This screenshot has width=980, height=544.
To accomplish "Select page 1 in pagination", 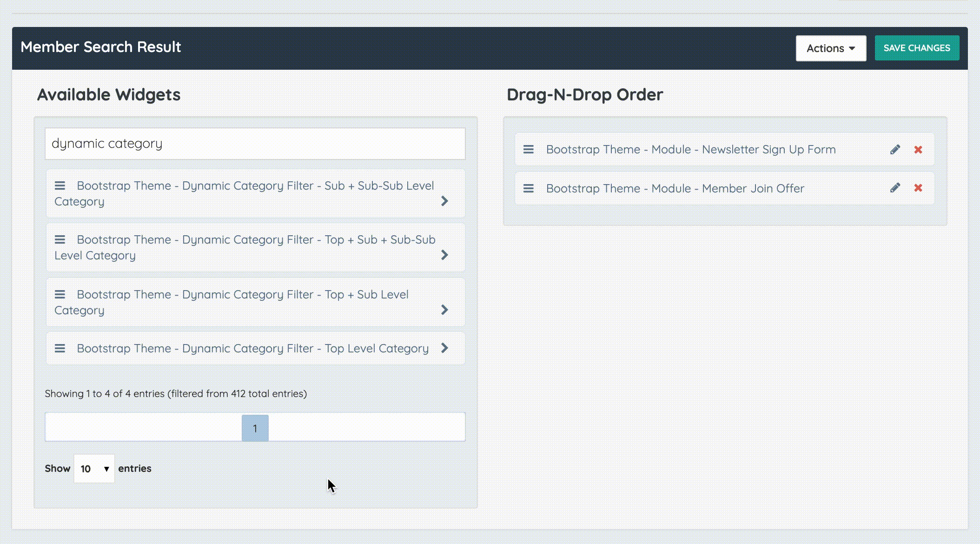I will tap(255, 428).
